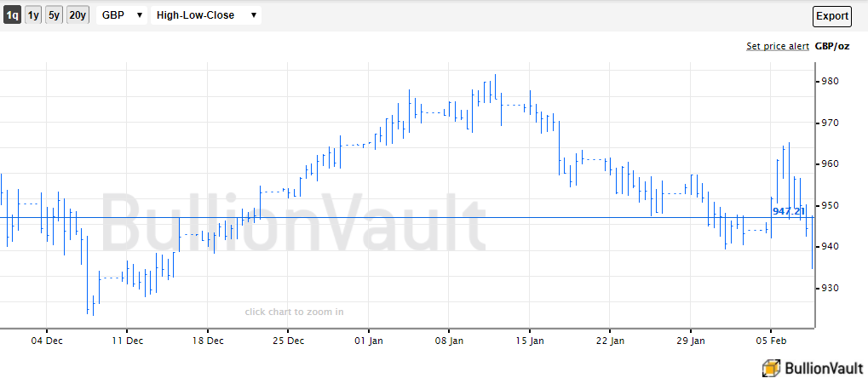Switch chart to 20y range
The image size is (868, 384).
coord(78,15)
